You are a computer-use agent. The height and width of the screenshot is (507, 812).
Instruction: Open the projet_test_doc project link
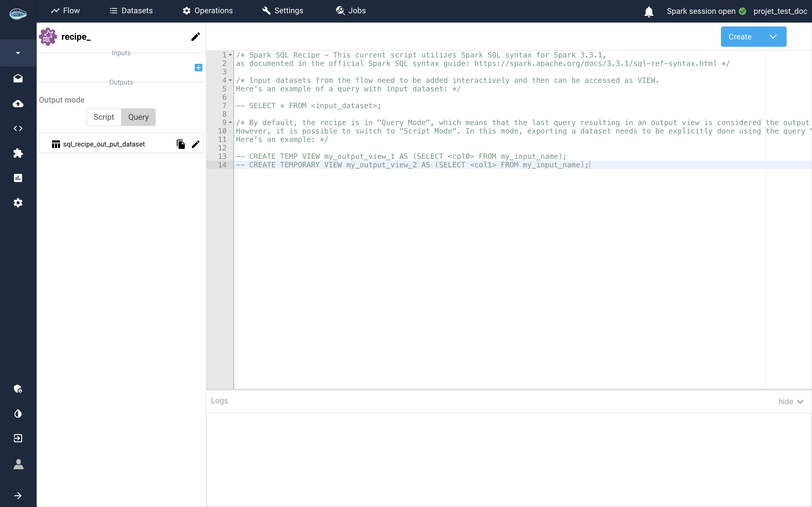(780, 11)
